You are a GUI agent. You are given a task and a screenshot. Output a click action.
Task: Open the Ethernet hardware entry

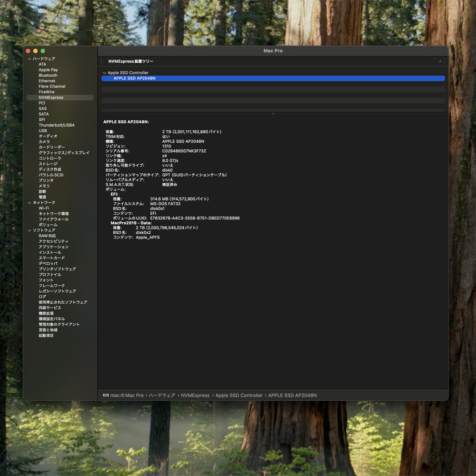pyautogui.click(x=47, y=81)
